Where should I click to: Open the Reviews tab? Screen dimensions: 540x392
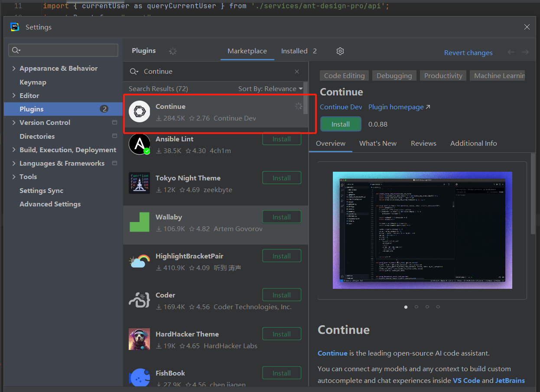point(423,144)
